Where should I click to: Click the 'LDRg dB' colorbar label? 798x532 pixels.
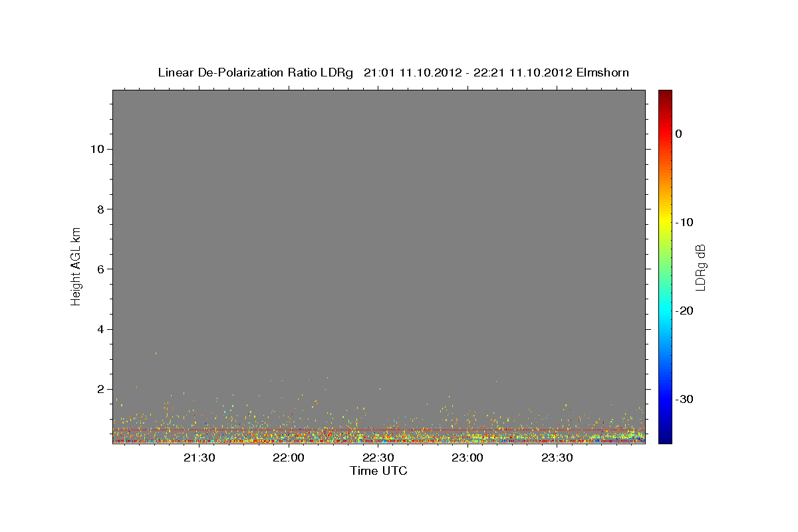pyautogui.click(x=700, y=267)
